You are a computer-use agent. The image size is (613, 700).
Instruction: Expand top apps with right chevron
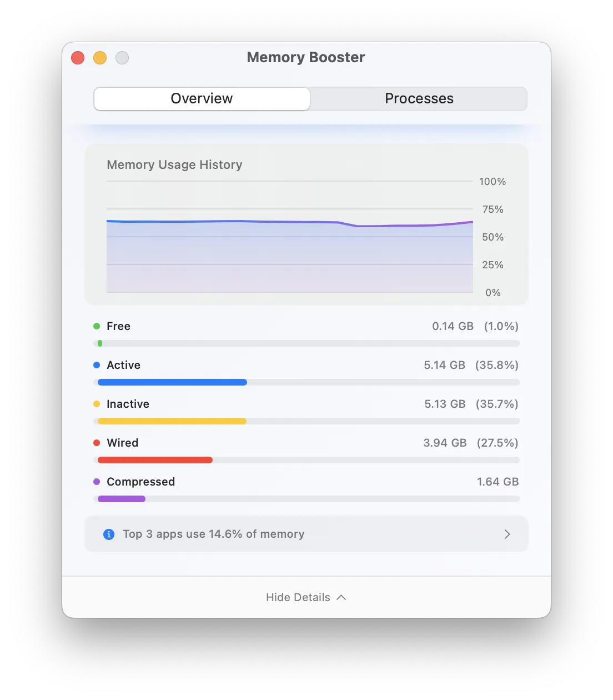pyautogui.click(x=507, y=534)
